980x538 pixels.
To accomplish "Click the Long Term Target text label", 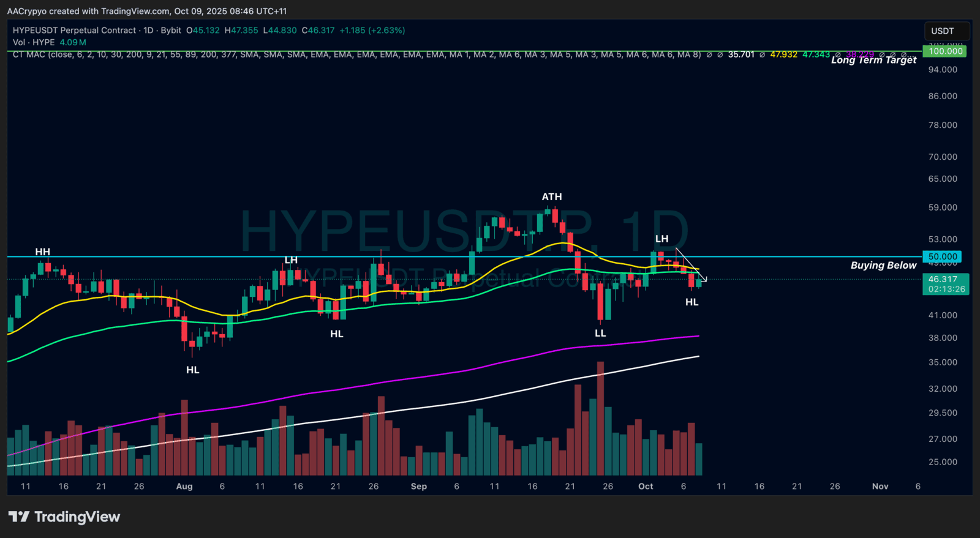I will tap(873, 60).
